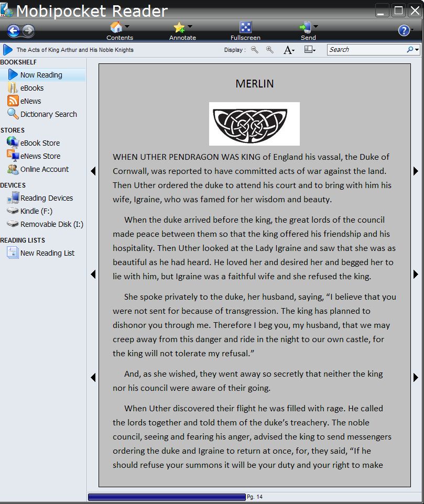Go back with the blue back arrow
This screenshot has height=504, width=424.
(x=14, y=30)
